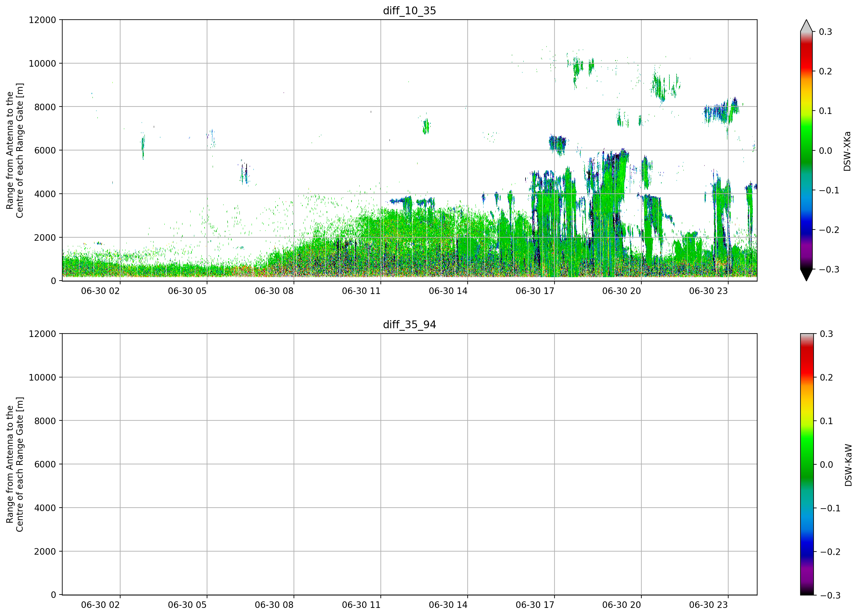Click the 0.3 tick on top colorbar
859x616 pixels.
tap(825, 32)
